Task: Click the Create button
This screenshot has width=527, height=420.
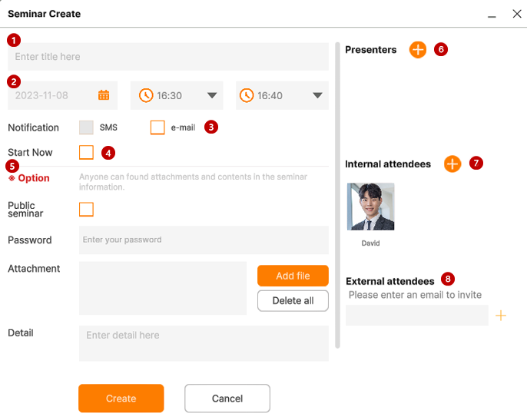Action: [x=121, y=399]
